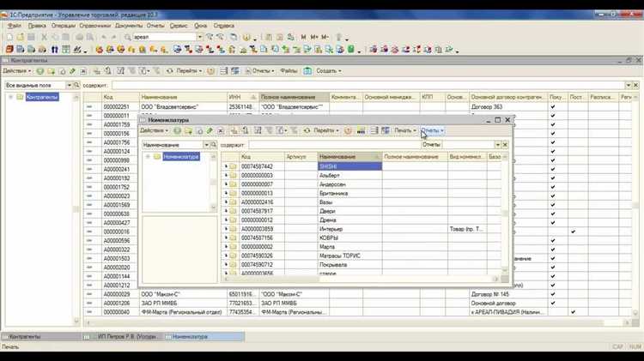Open the calculator icon in main toolbar

(269, 37)
